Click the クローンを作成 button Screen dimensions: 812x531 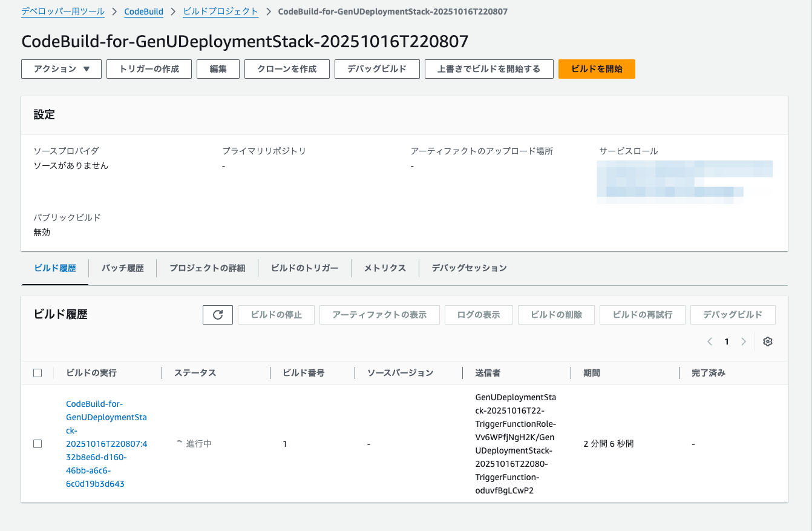[x=287, y=69]
